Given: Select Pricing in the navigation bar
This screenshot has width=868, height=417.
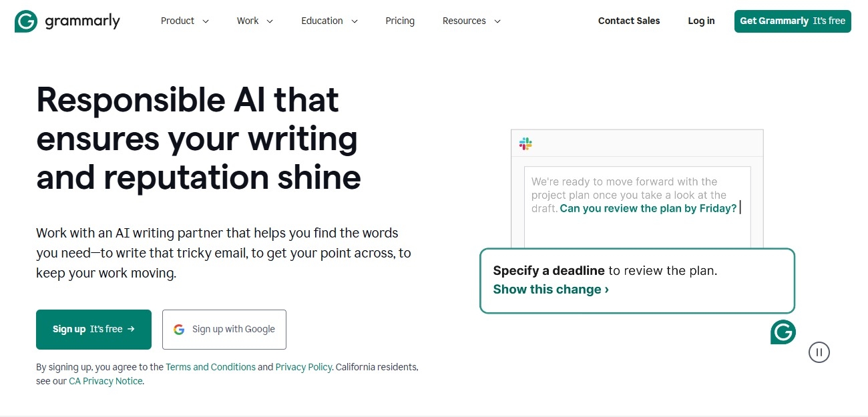Looking at the screenshot, I should click(x=400, y=21).
